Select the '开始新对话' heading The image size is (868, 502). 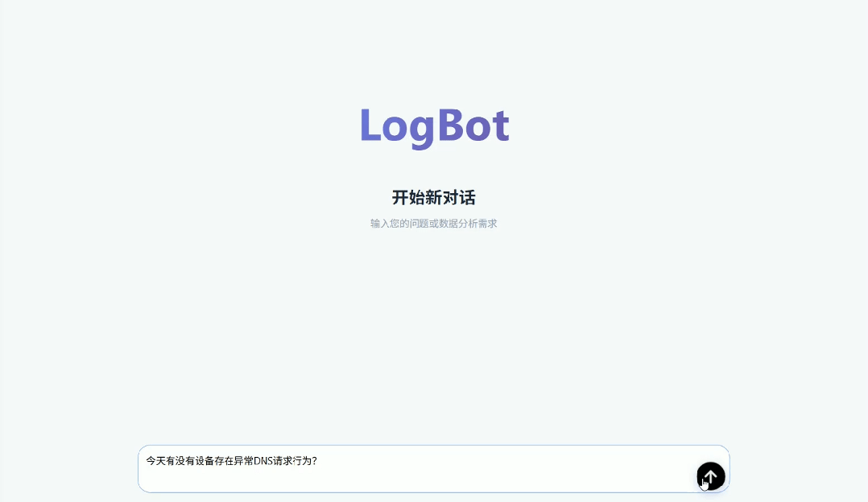[433, 197]
